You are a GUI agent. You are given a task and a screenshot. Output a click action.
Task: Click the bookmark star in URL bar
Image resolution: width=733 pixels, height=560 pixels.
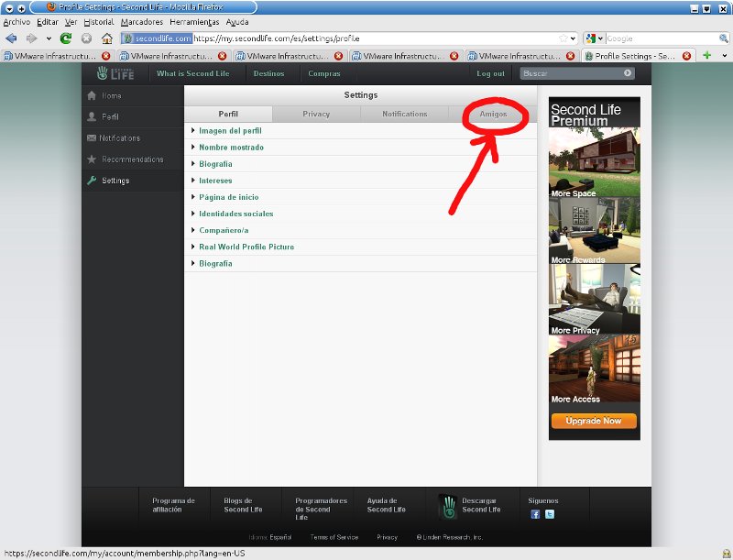[563, 38]
